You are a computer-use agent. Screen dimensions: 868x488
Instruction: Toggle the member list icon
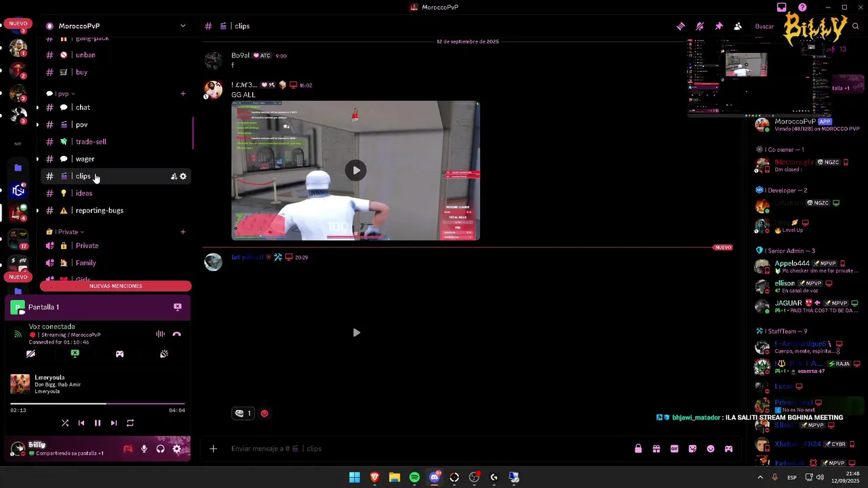[738, 26]
